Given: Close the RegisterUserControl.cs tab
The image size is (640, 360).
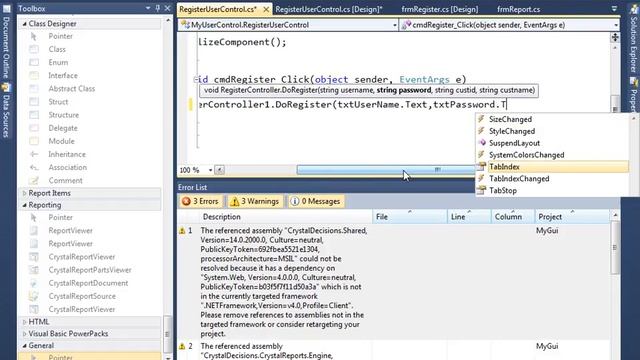Looking at the screenshot, I should pos(266,9).
